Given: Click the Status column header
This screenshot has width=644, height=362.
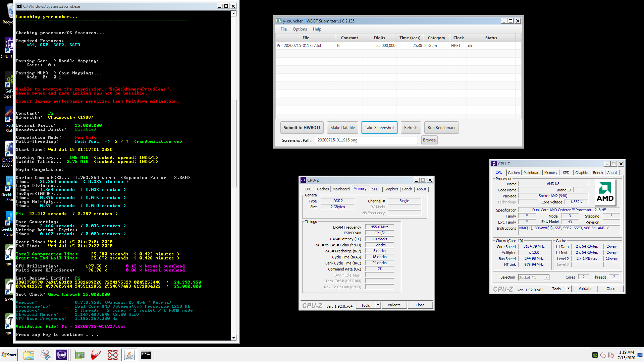Looking at the screenshot, I should coord(491,38).
